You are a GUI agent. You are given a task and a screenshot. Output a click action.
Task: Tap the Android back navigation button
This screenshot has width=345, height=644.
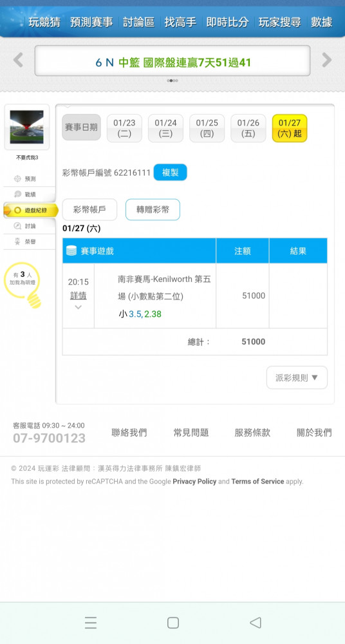point(255,623)
